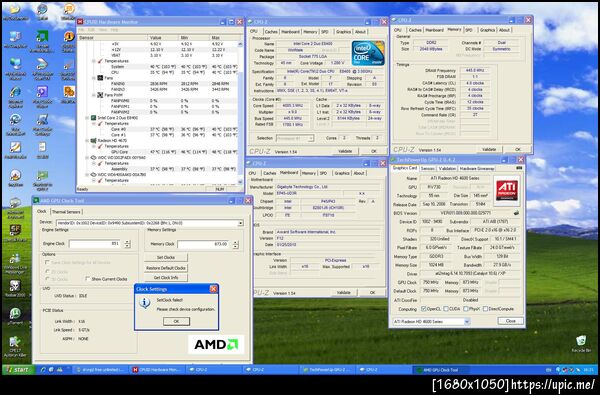Click the thermometer icon above GPU Core row
The image size is (600, 395).
coord(100,146)
